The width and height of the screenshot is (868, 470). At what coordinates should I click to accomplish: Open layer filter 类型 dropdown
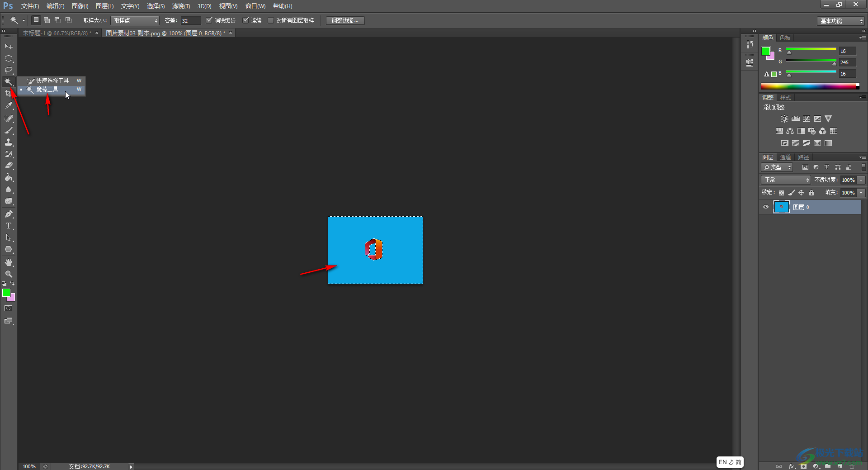point(777,167)
